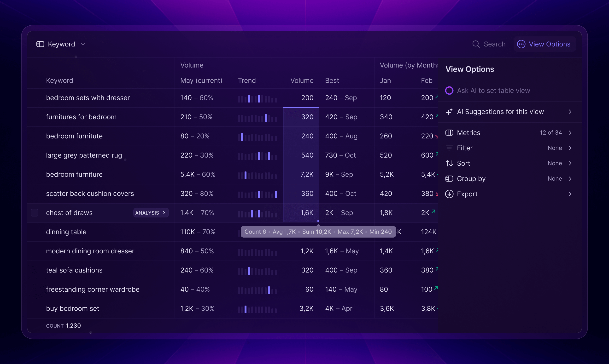Click the AI Suggestions sparkle icon
Screen dimensions: 609x364
coord(449,112)
